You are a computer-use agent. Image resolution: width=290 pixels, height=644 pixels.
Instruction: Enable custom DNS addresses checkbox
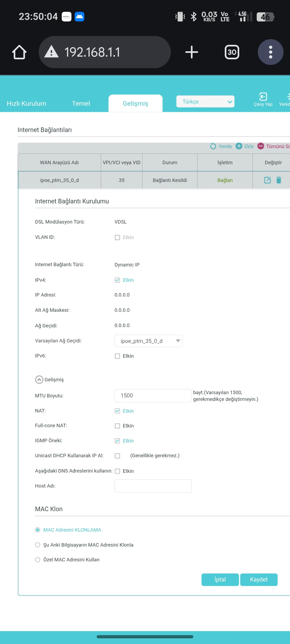pos(117,471)
